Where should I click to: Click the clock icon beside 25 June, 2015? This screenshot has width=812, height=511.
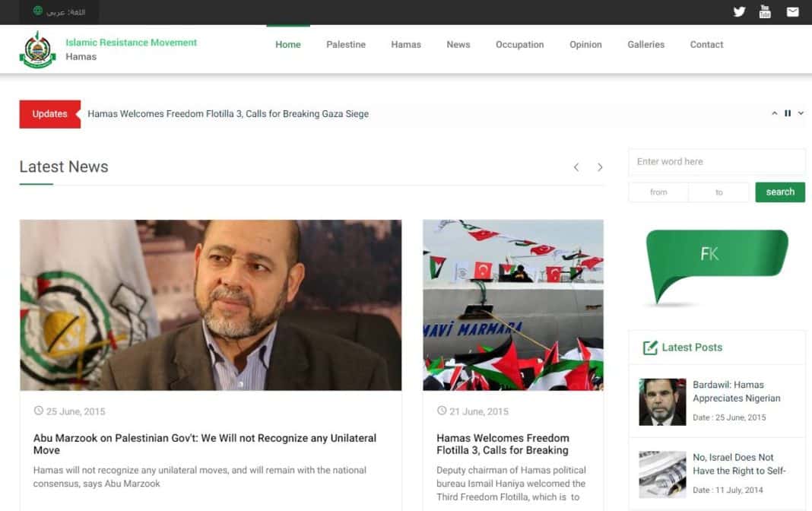click(x=38, y=411)
